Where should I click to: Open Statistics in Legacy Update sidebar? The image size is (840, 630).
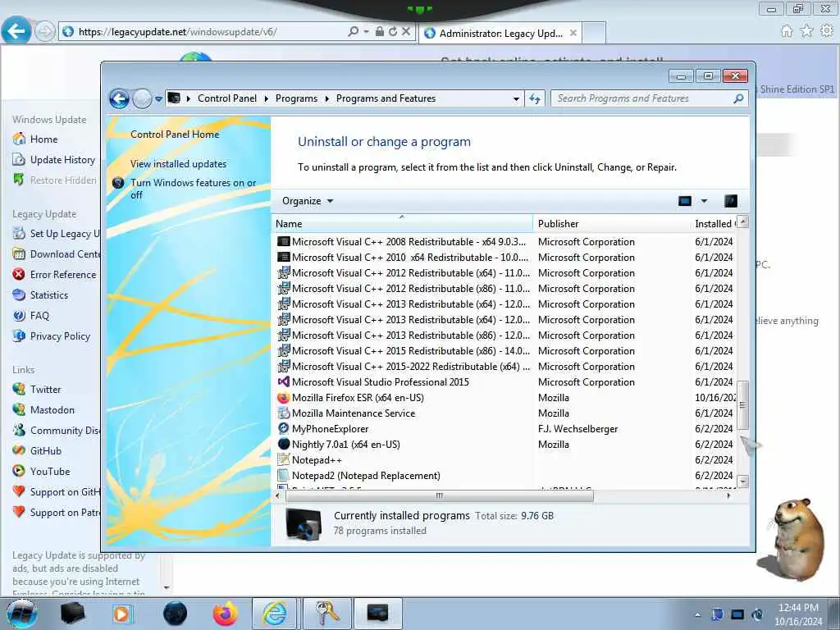tap(49, 295)
